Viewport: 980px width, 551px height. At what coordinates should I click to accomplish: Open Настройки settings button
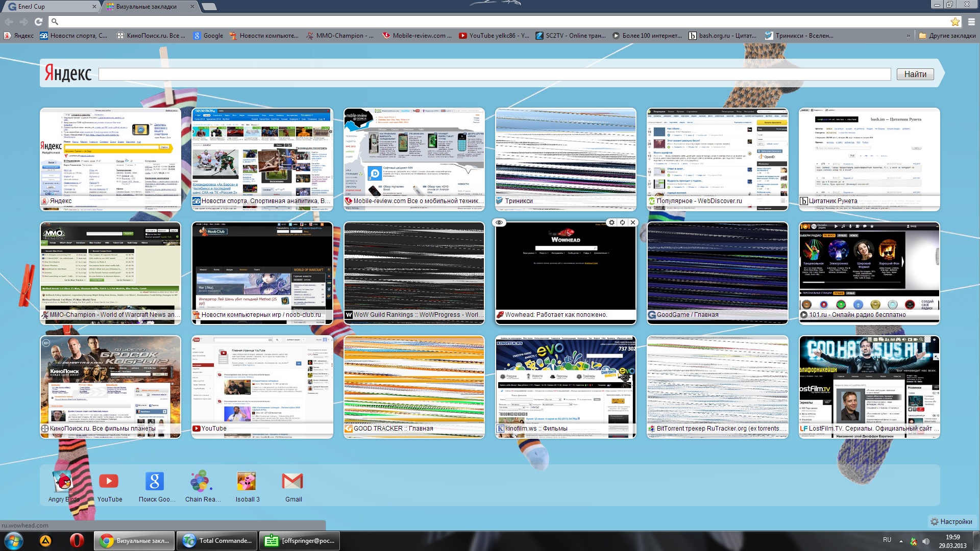(x=951, y=521)
